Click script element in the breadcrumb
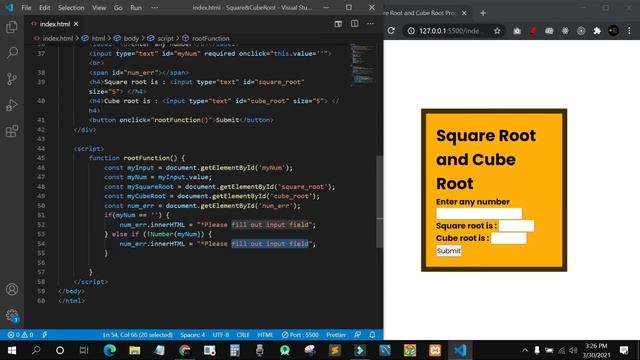Image resolution: width=640 pixels, height=360 pixels. click(x=165, y=38)
